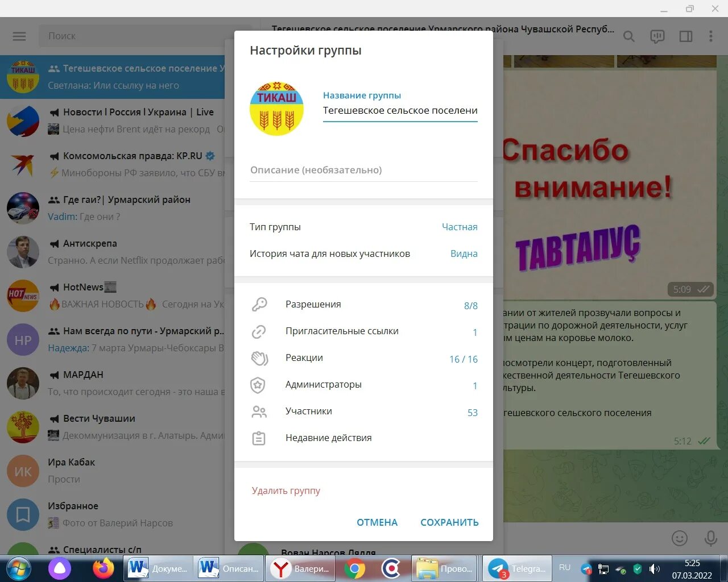
Task: Open Word document Описан... in taskbar
Action: pyautogui.click(x=230, y=568)
